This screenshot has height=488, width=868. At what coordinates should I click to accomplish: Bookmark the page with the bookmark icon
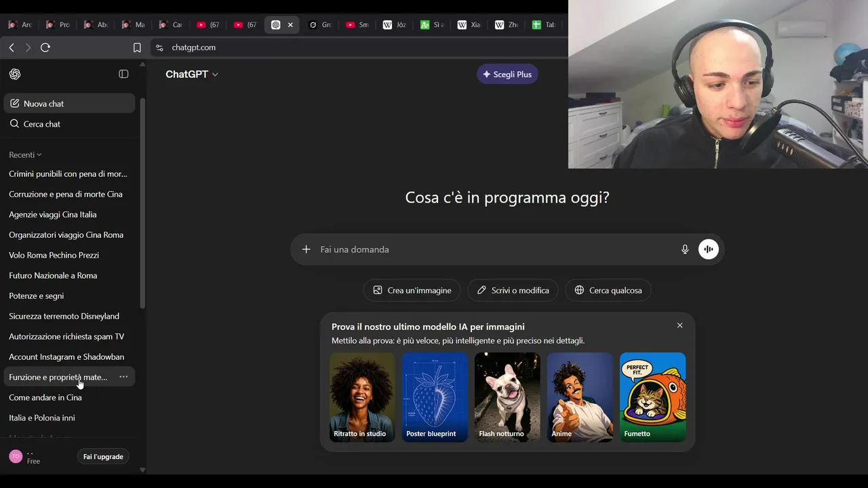137,47
